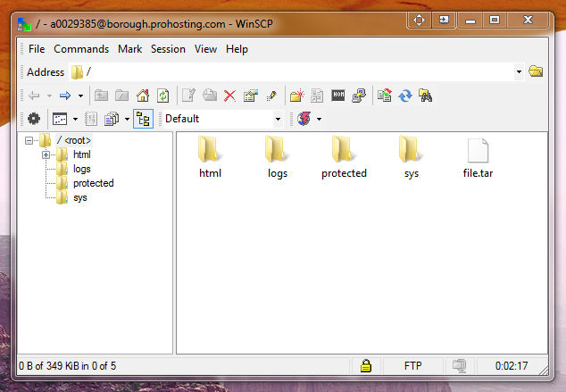Screen dimensions: 566x392
Task: Refresh the remote directory listing
Action: [163, 96]
